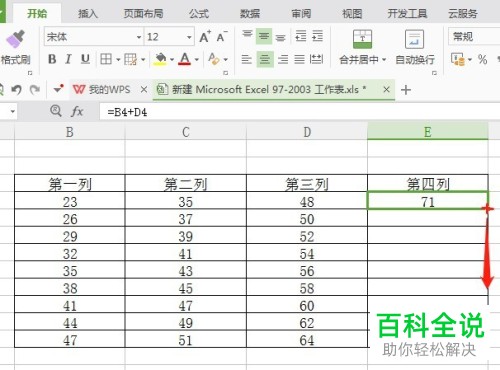The image size is (500, 370).
Task: Click the draw border table icon
Action: 130,59
